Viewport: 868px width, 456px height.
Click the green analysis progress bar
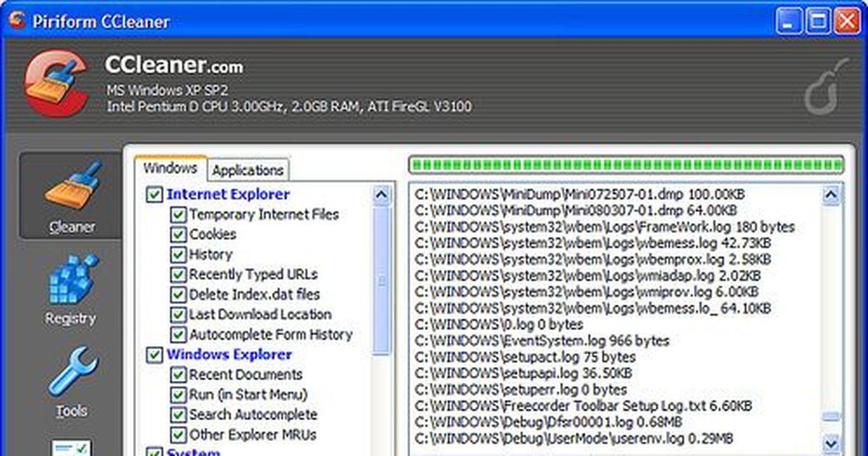[626, 165]
